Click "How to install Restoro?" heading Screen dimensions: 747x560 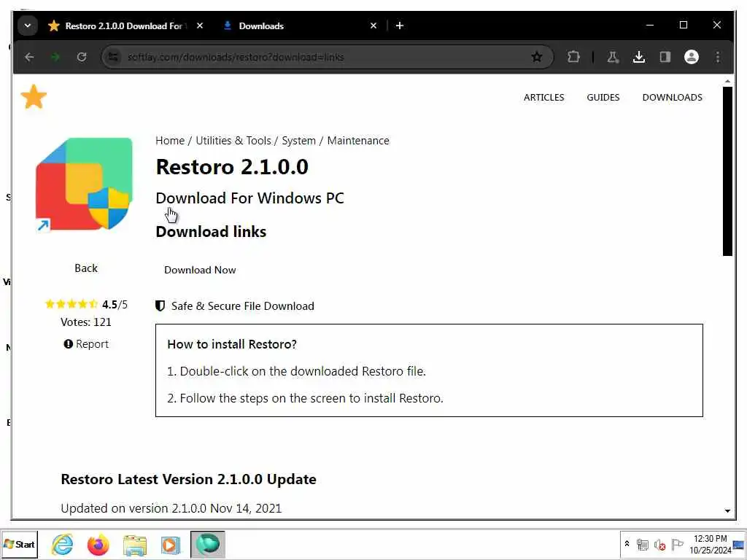[x=232, y=344]
